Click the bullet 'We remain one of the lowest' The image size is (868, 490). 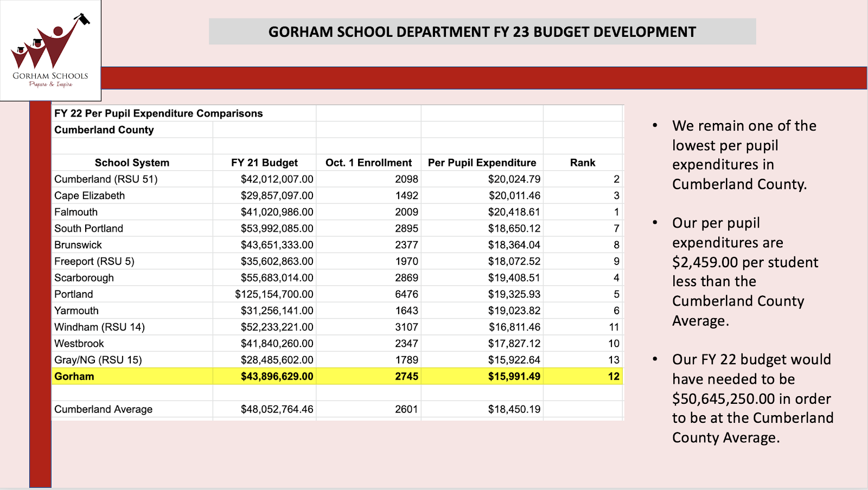[744, 155]
